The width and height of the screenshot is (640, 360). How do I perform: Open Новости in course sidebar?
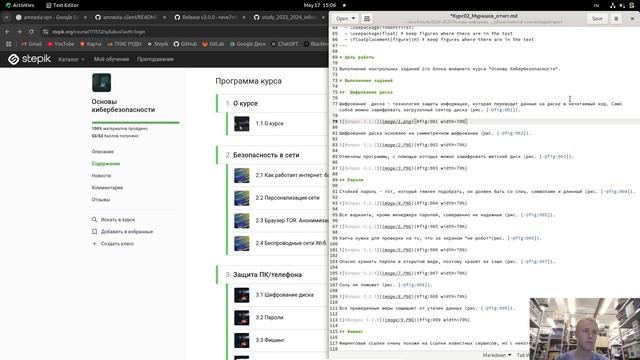tap(101, 176)
